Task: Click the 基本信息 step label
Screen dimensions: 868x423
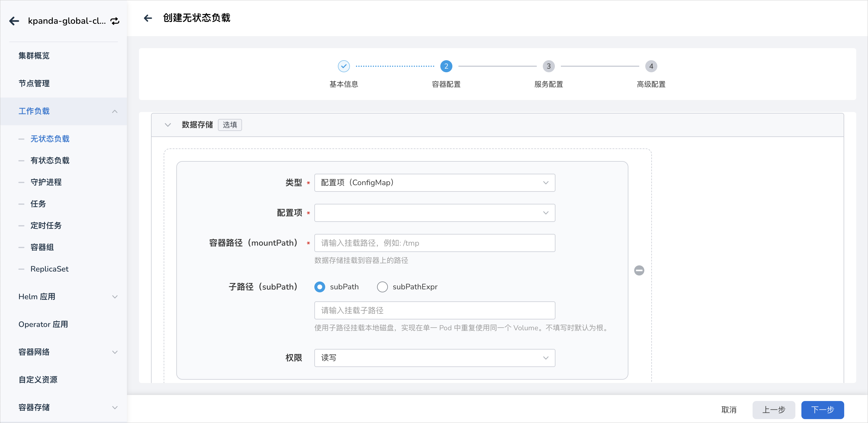Action: pos(344,84)
